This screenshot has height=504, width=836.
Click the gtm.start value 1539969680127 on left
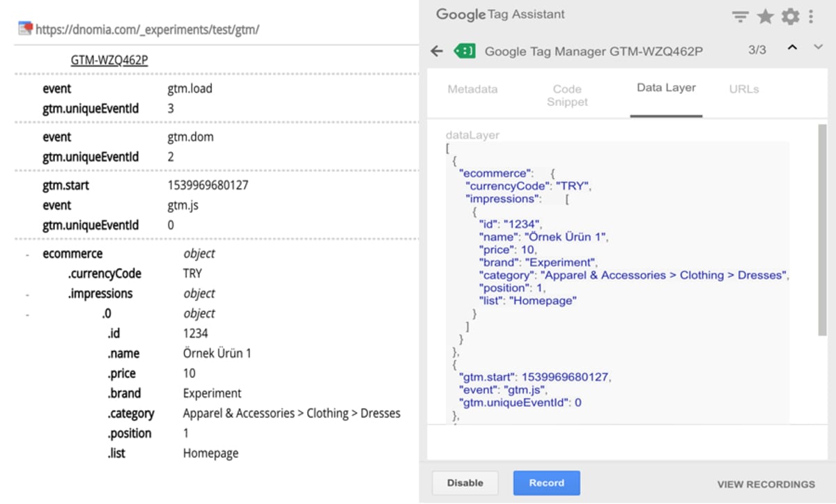(x=208, y=185)
